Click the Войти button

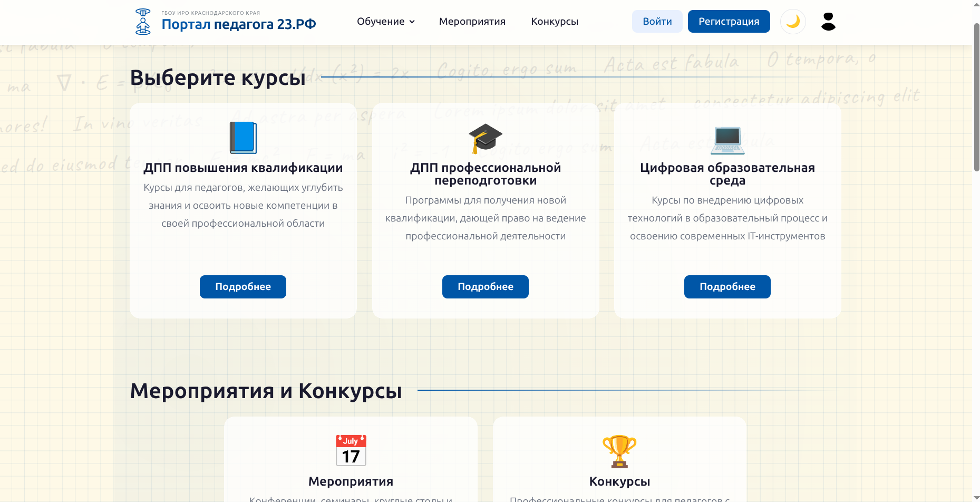click(x=657, y=22)
